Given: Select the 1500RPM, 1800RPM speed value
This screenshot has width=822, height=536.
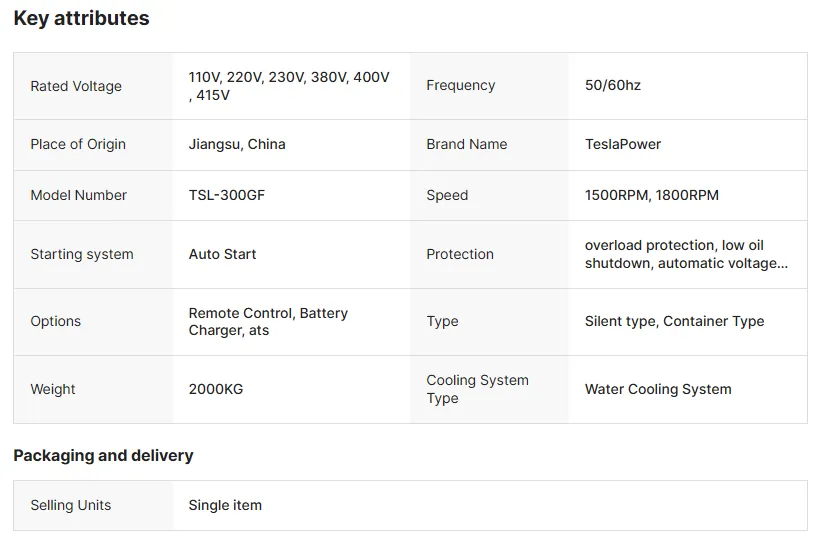Looking at the screenshot, I should click(x=652, y=195).
